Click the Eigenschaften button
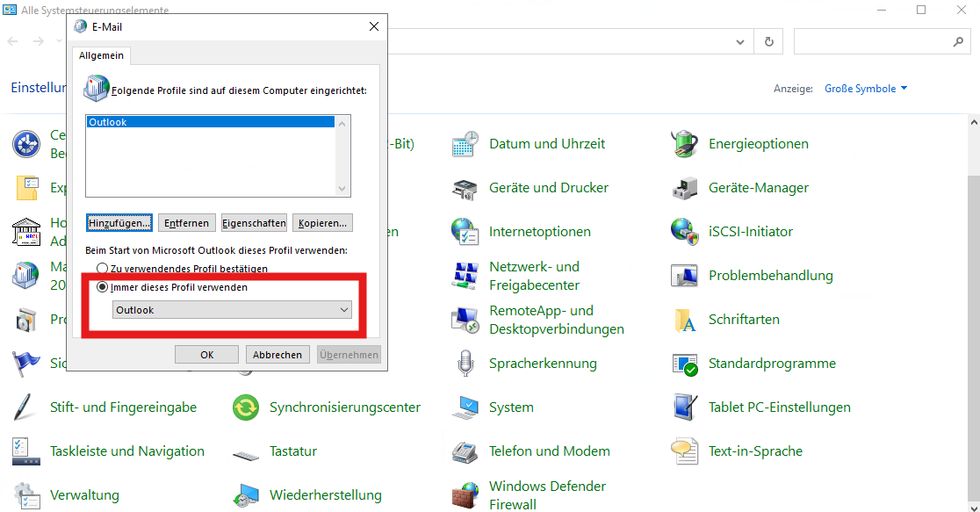 tap(254, 222)
